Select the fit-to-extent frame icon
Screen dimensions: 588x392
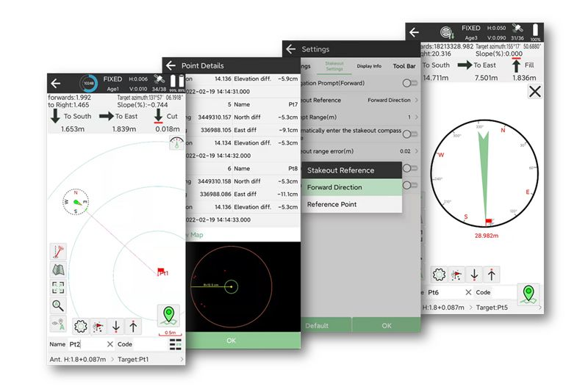point(58,288)
